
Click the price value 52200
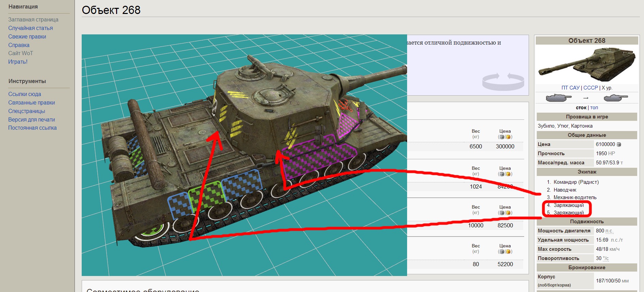point(505,264)
